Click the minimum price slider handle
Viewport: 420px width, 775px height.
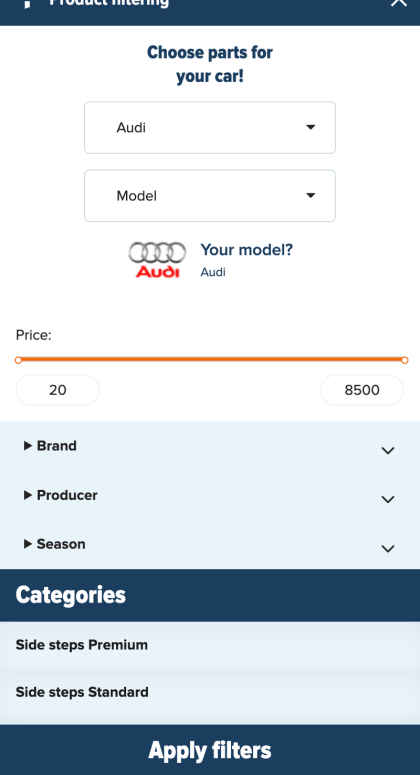(x=18, y=360)
